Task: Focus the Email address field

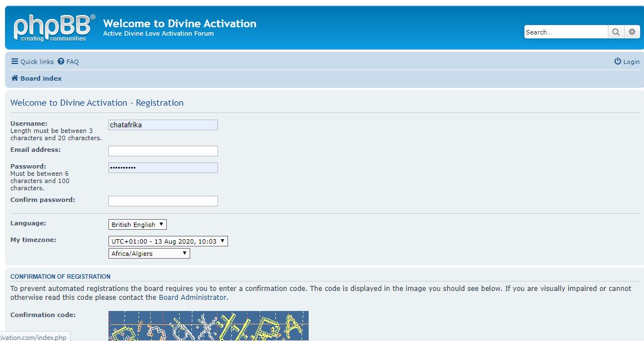Action: (163, 151)
